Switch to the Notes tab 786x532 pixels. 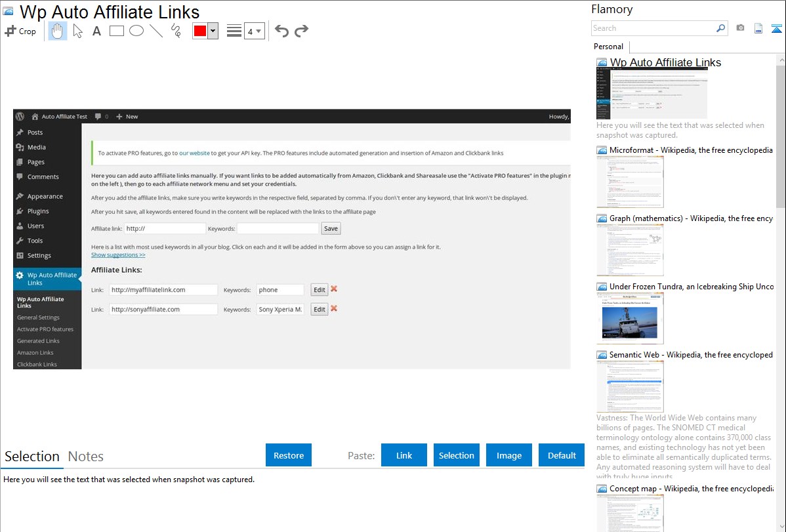(x=86, y=457)
